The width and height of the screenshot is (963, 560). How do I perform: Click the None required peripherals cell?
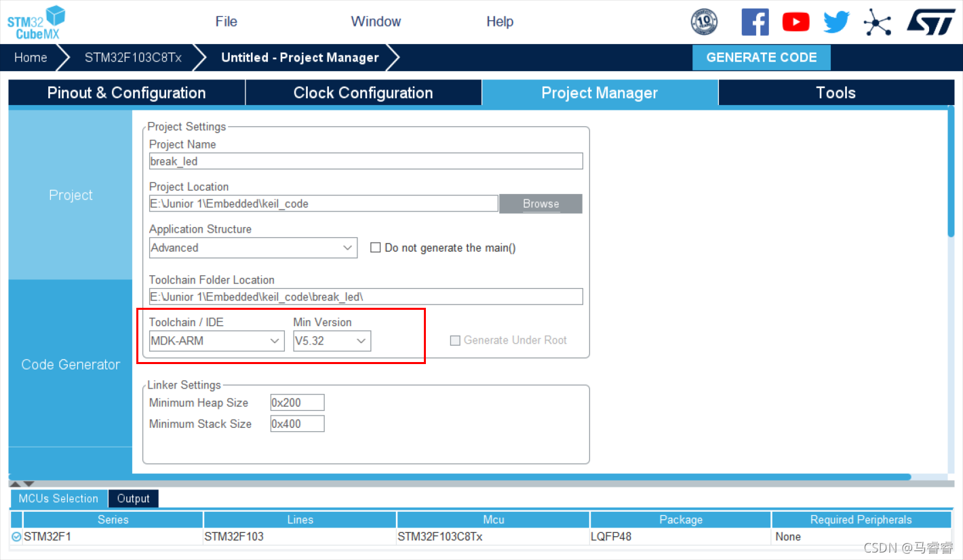coord(861,537)
